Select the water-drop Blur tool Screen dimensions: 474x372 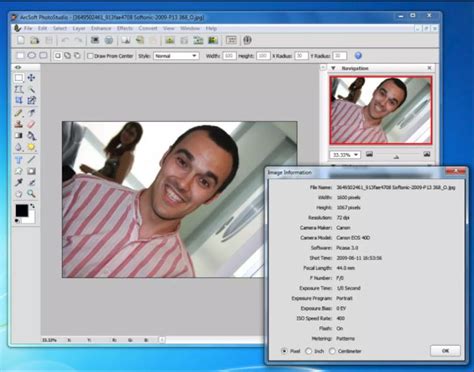(x=19, y=147)
